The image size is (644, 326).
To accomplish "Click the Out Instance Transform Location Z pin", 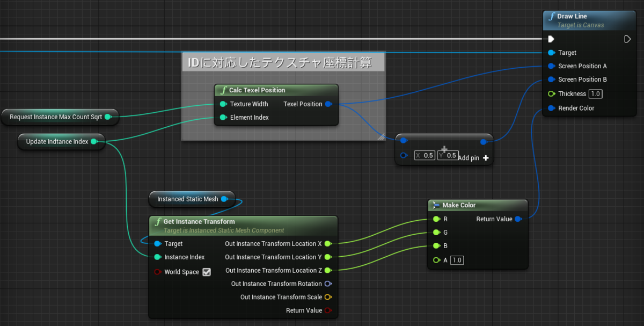I will tap(328, 271).
